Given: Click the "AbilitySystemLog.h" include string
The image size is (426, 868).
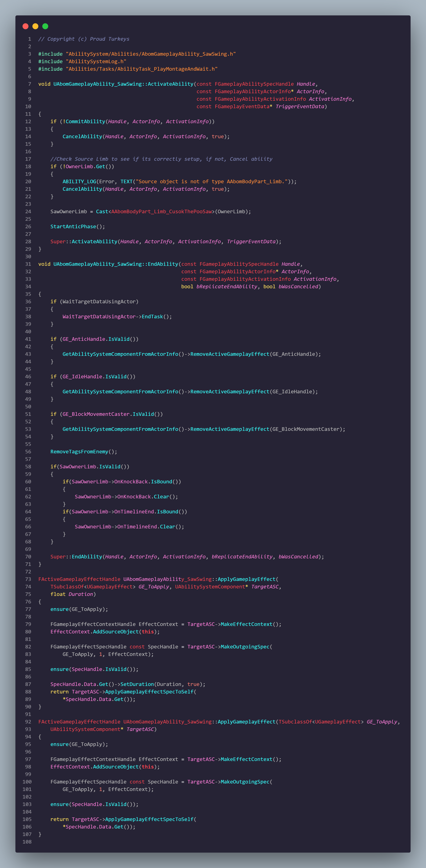Looking at the screenshot, I should tap(96, 61).
